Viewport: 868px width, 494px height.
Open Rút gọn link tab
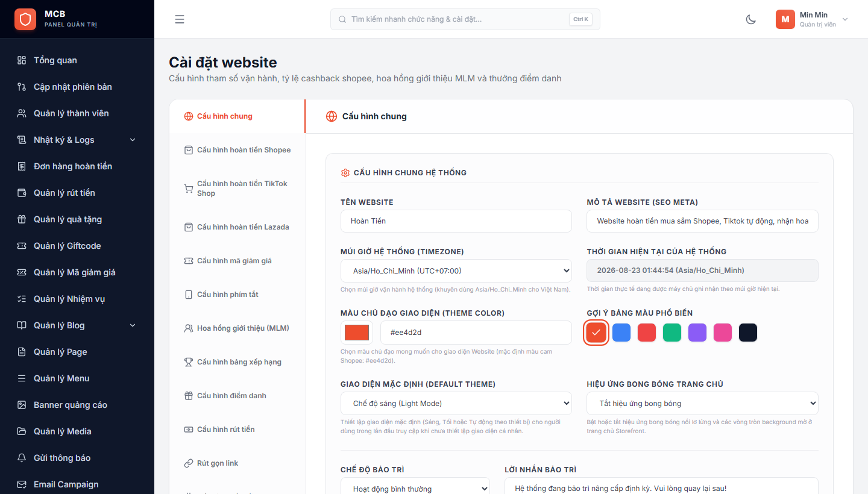click(x=237, y=463)
